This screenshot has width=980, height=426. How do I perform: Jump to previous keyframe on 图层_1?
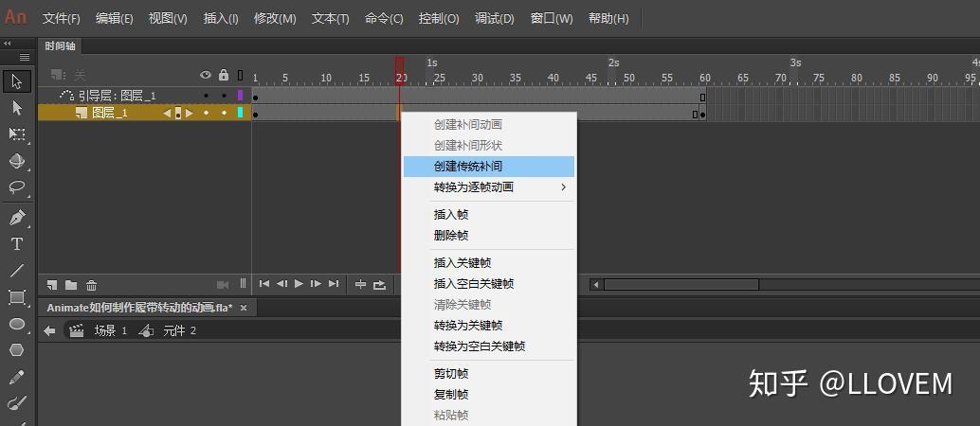pyautogui.click(x=167, y=113)
